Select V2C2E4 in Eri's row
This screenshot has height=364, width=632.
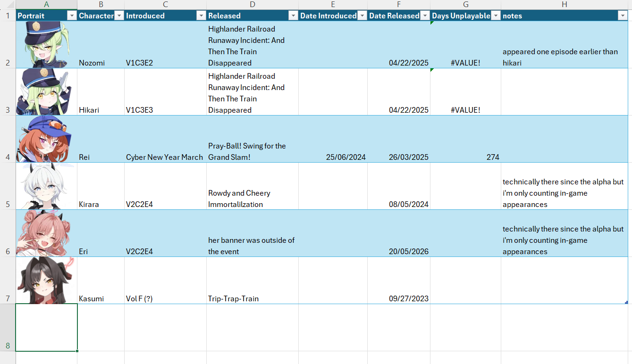pyautogui.click(x=165, y=233)
